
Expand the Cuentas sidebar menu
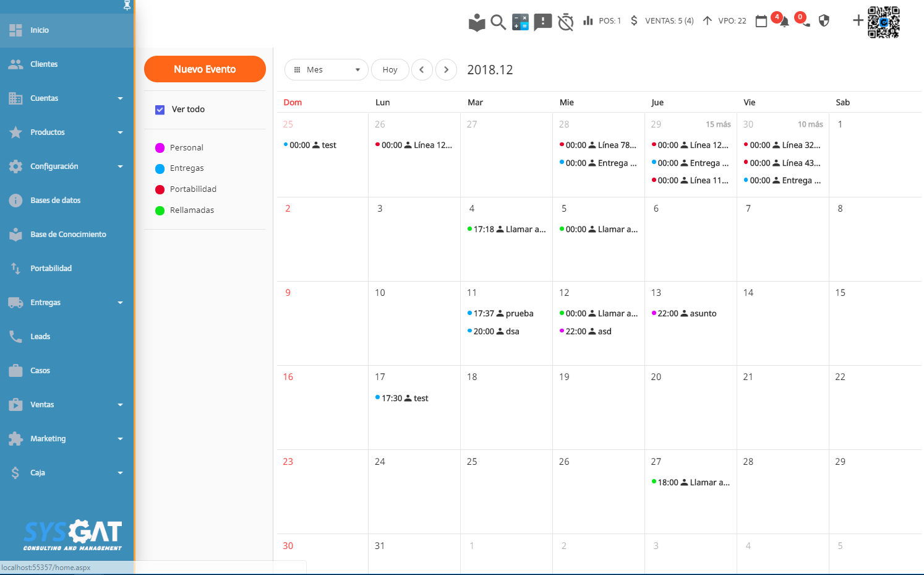click(66, 98)
